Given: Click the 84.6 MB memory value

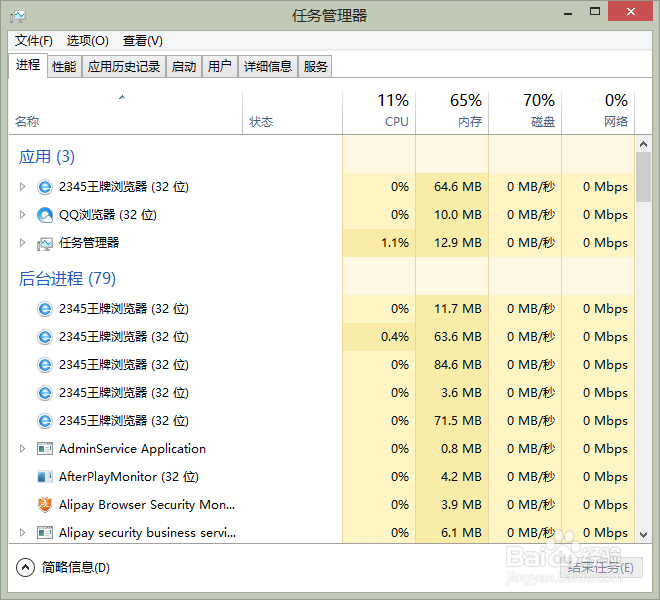Looking at the screenshot, I should tap(458, 365).
